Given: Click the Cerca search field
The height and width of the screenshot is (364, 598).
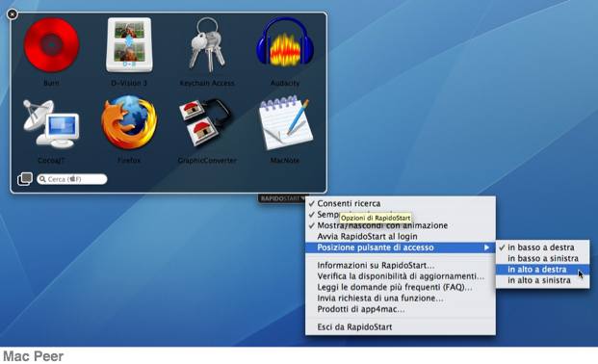Looking at the screenshot, I should coord(72,179).
